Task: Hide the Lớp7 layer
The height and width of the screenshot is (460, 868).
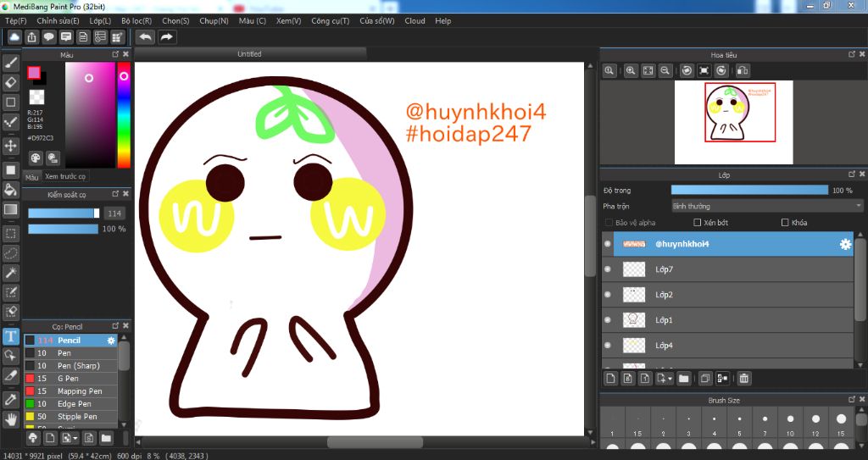Action: [x=608, y=269]
